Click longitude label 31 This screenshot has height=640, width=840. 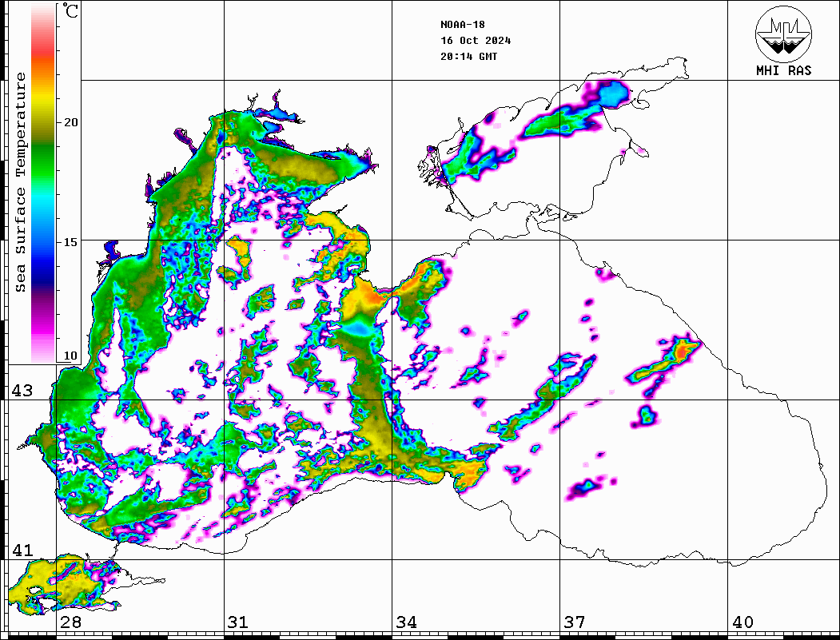click(x=238, y=622)
